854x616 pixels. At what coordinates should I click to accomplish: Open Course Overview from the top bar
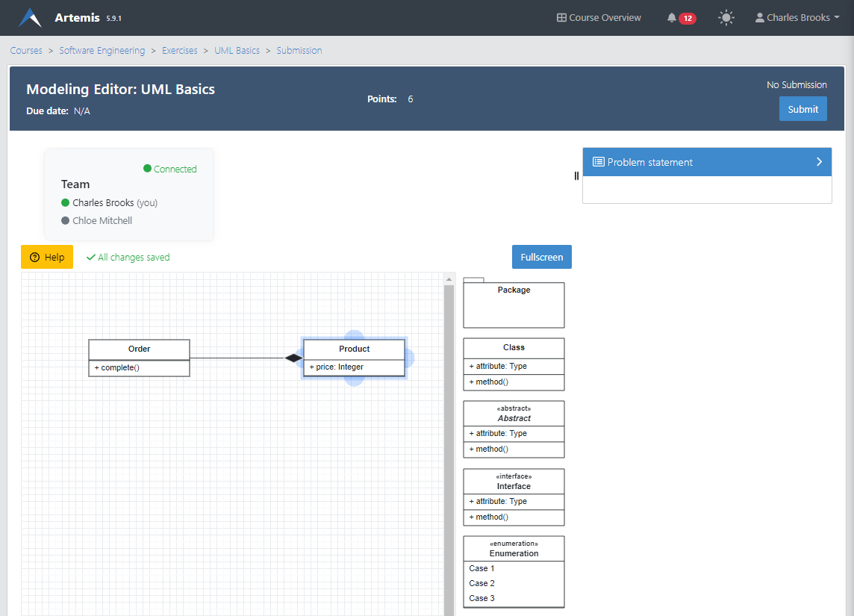tap(598, 17)
